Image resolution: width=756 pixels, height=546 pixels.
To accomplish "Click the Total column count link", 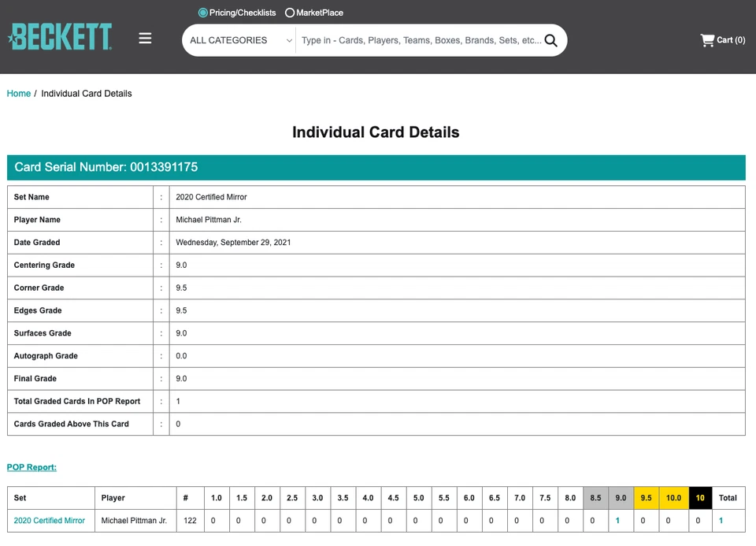I will point(721,521).
